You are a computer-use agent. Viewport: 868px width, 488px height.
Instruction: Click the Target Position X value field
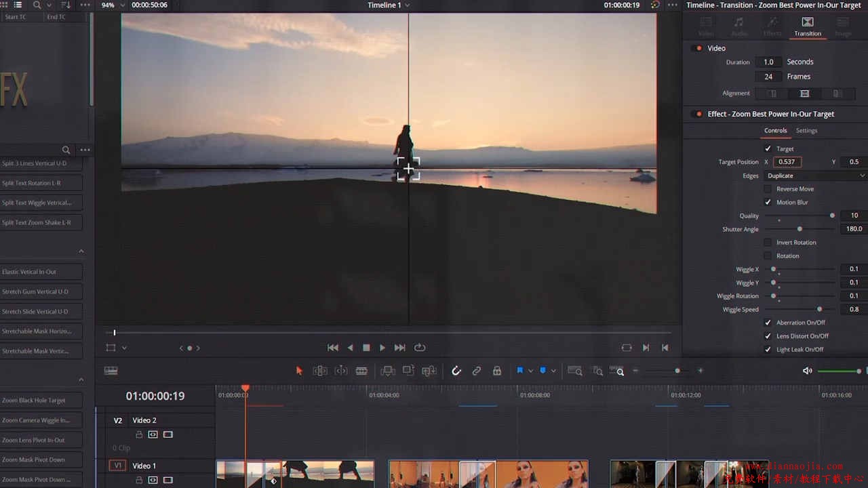pos(787,162)
